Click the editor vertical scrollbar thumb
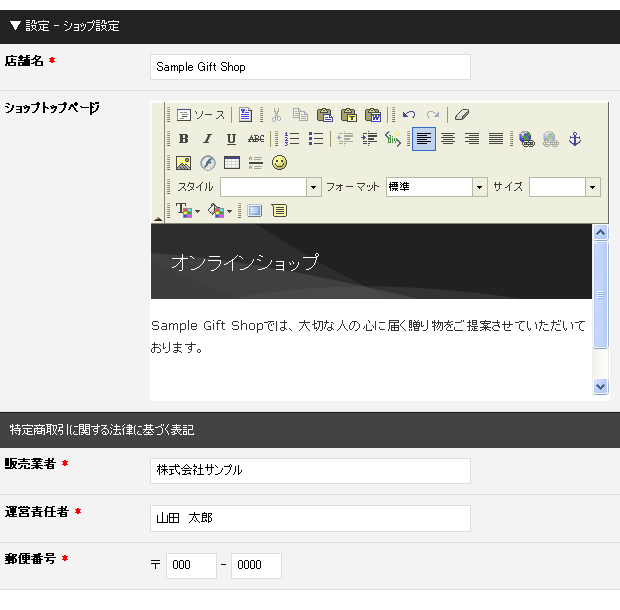 click(x=600, y=295)
